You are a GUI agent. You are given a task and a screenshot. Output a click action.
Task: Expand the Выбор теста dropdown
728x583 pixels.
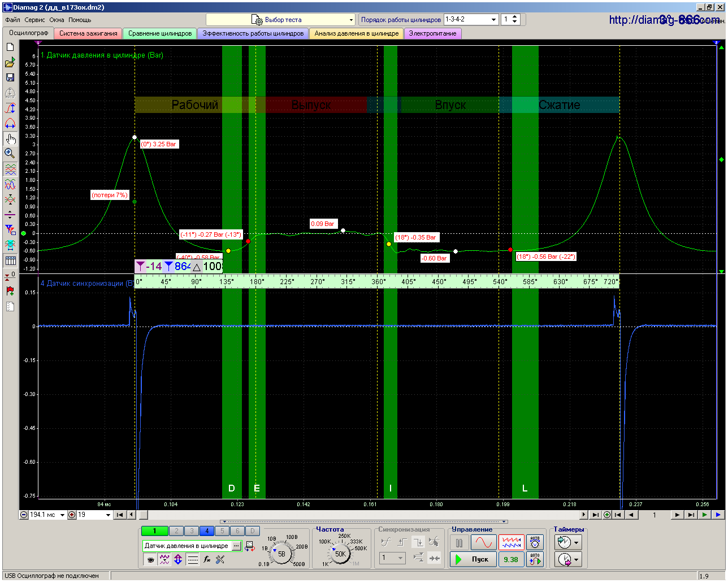point(281,20)
